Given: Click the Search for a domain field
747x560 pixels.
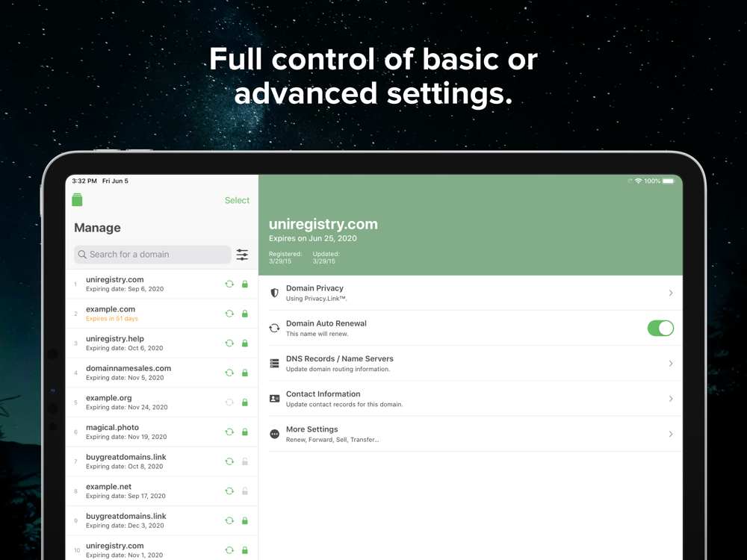Looking at the screenshot, I should tap(152, 255).
